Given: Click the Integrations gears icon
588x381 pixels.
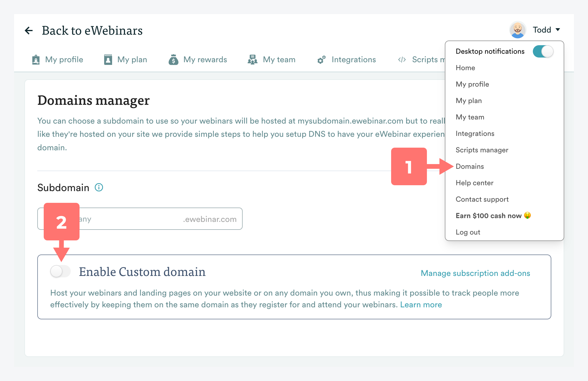Looking at the screenshot, I should tap(322, 60).
